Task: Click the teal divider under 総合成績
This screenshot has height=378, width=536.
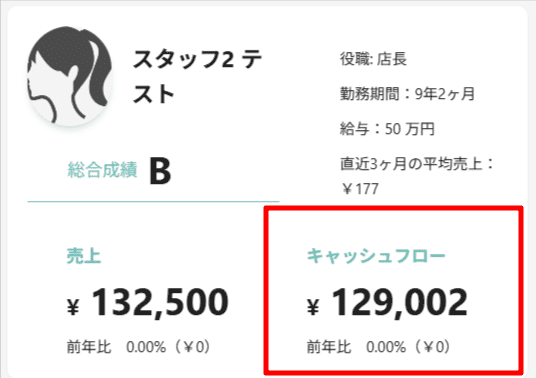Action: tap(153, 202)
